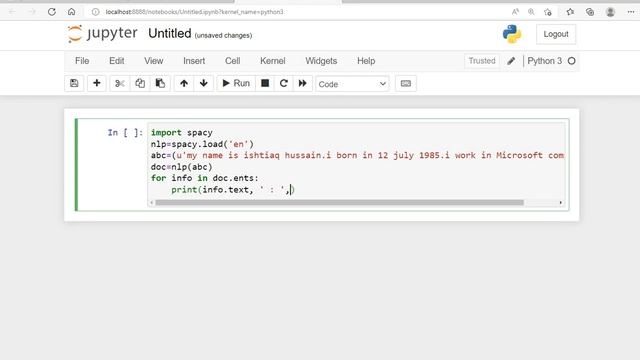Screen dimensions: 640x360
Task: Rename the notebook title Untitled
Action: point(169,33)
